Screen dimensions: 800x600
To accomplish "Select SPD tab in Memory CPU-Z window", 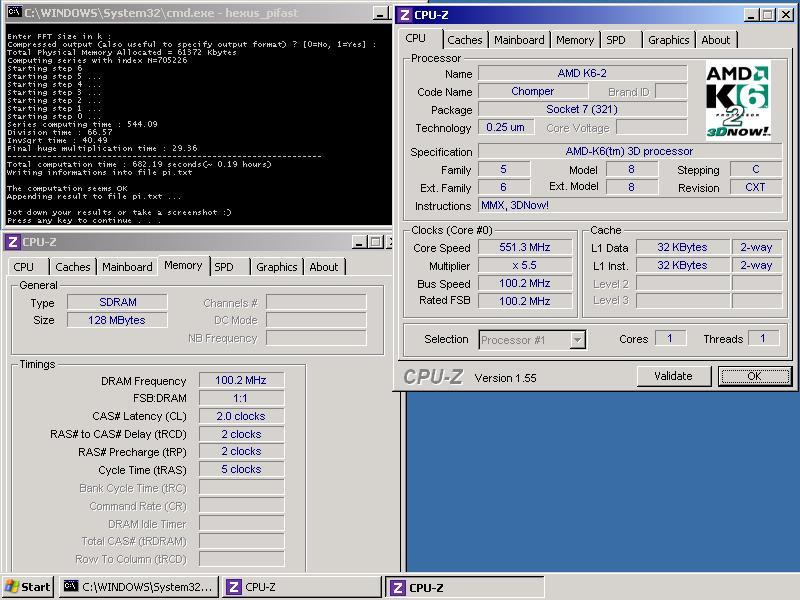I will [230, 267].
